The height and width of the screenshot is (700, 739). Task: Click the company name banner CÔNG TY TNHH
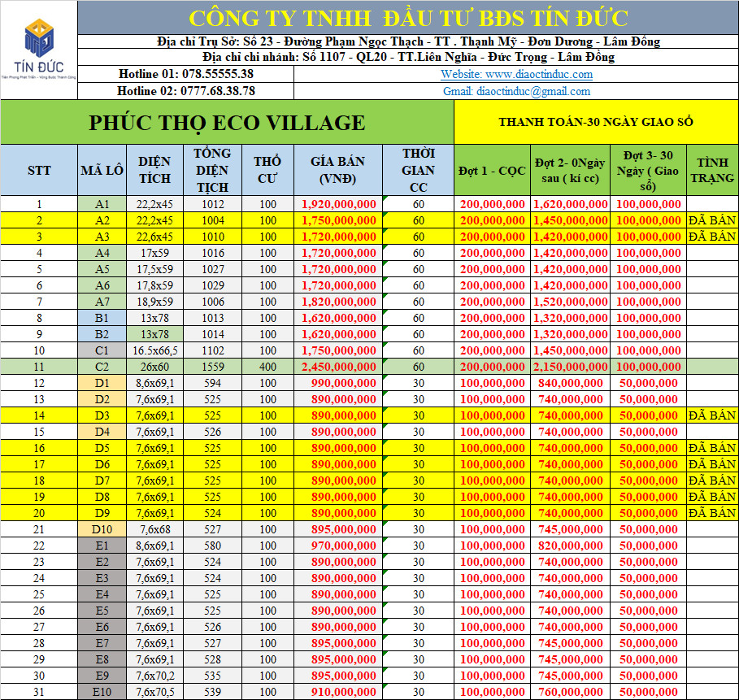(408, 18)
